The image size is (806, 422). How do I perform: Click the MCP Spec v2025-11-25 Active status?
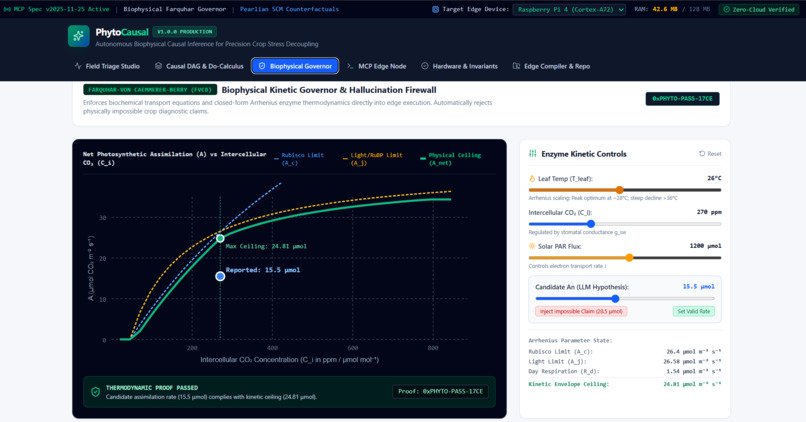[x=56, y=9]
